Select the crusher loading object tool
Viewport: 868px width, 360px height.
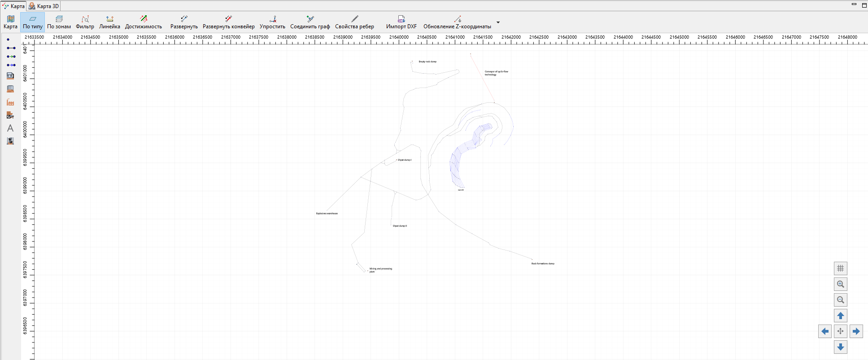coord(10,115)
